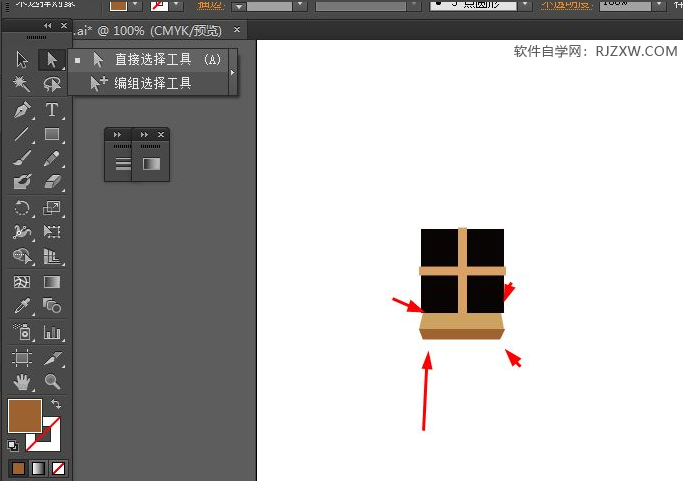The height and width of the screenshot is (481, 683).
Task: Select the Direct Selection tool in toolbar
Action: coord(52,60)
